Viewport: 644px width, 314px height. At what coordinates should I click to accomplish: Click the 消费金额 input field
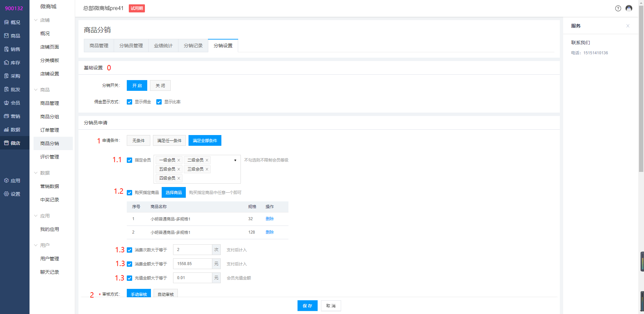coord(193,264)
